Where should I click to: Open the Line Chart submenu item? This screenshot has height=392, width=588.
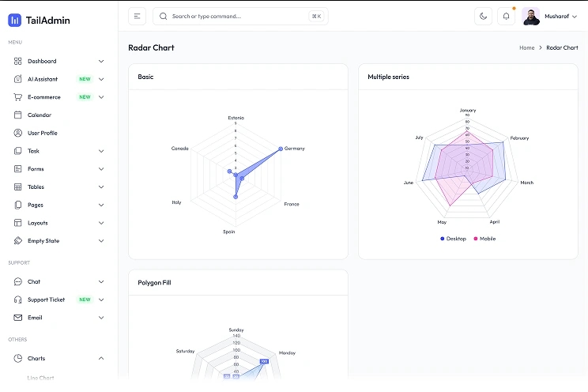click(40, 378)
